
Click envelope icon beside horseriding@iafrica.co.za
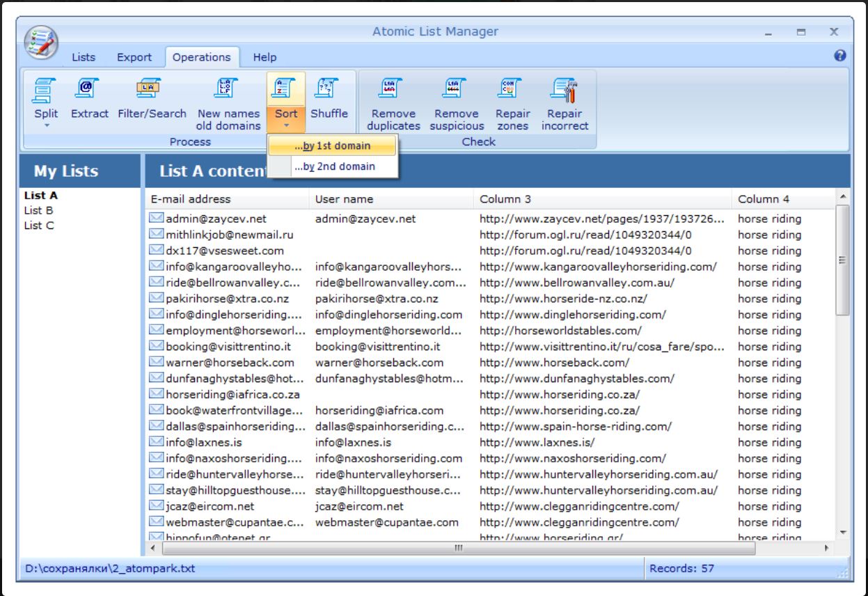pyautogui.click(x=157, y=394)
